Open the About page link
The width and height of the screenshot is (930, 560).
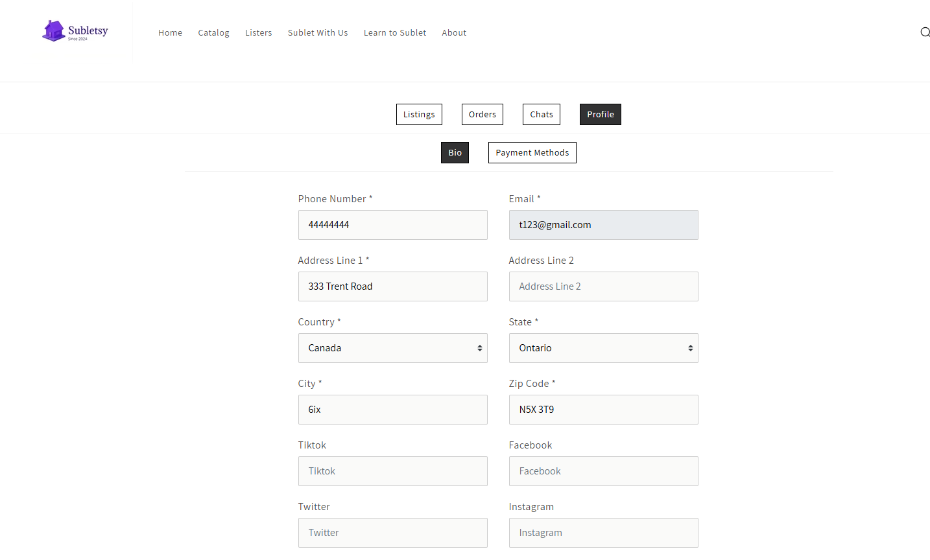pyautogui.click(x=454, y=33)
